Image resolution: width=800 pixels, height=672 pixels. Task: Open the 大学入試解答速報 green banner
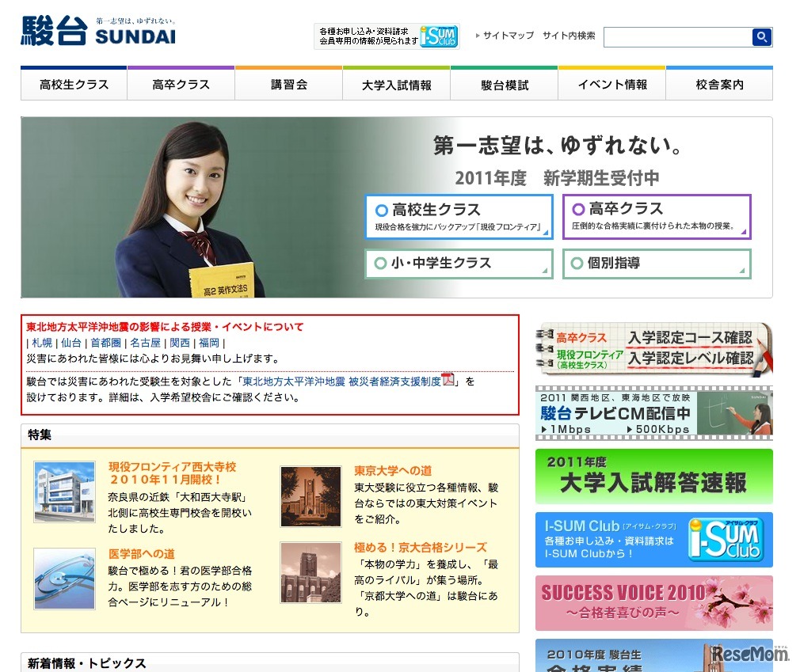(x=653, y=476)
